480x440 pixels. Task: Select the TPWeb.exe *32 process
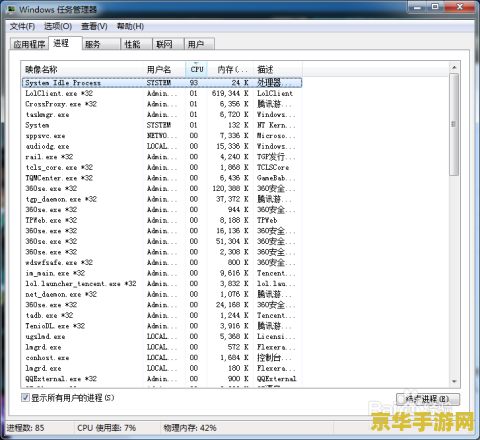click(162, 220)
